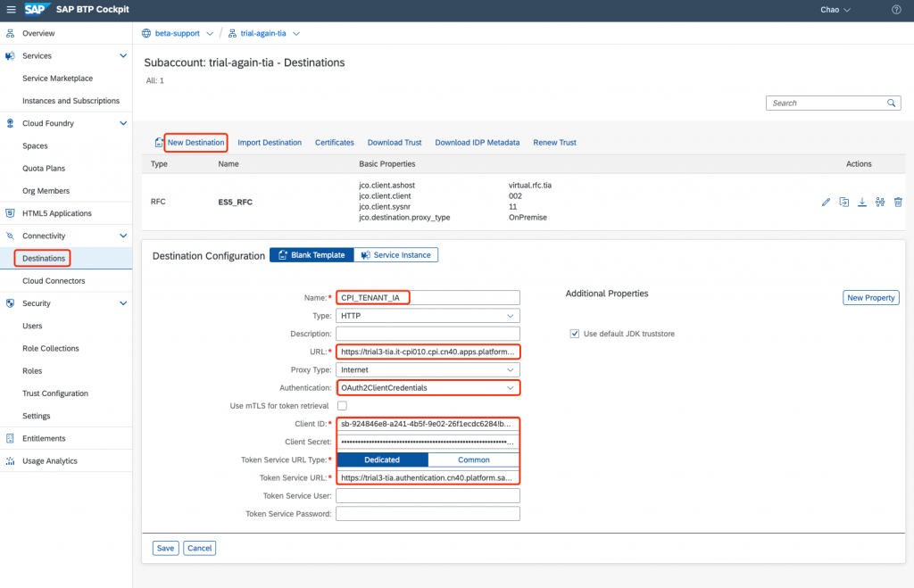Click the Entitlements sidebar icon
This screenshot has width=914, height=588.
point(10,438)
